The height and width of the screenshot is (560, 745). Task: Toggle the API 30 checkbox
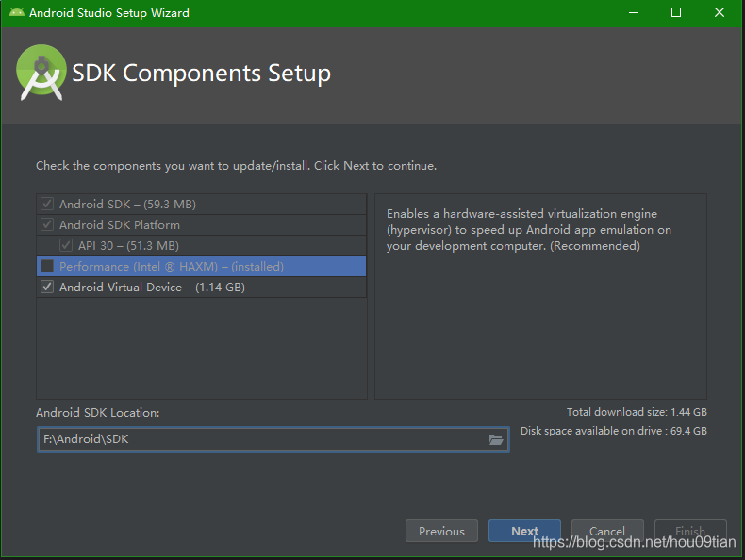point(66,245)
